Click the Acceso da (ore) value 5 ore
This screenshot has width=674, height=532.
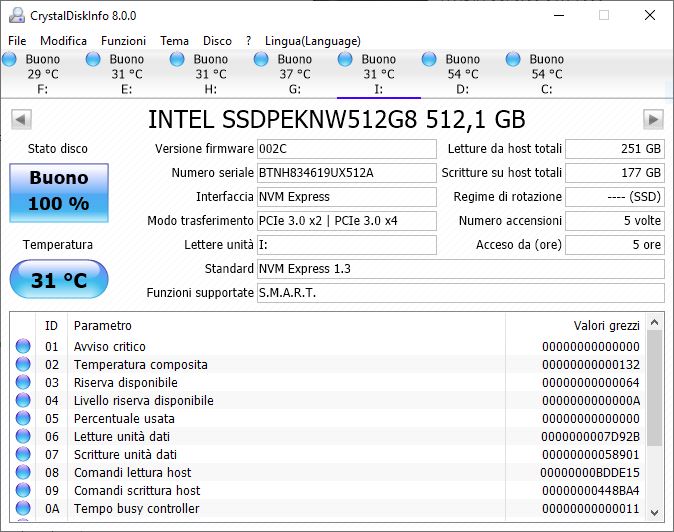click(x=615, y=245)
